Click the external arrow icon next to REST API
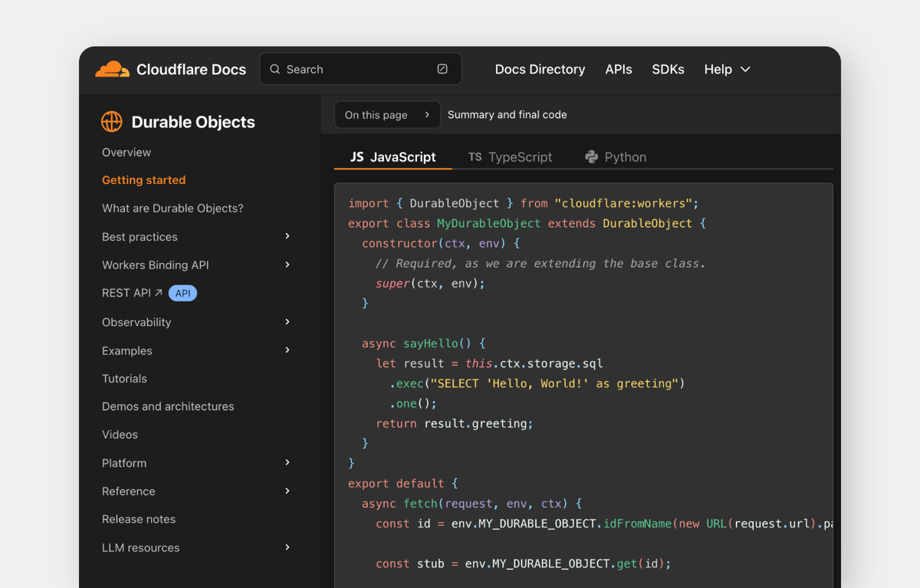Viewport: 920px width, 588px height. (x=159, y=293)
